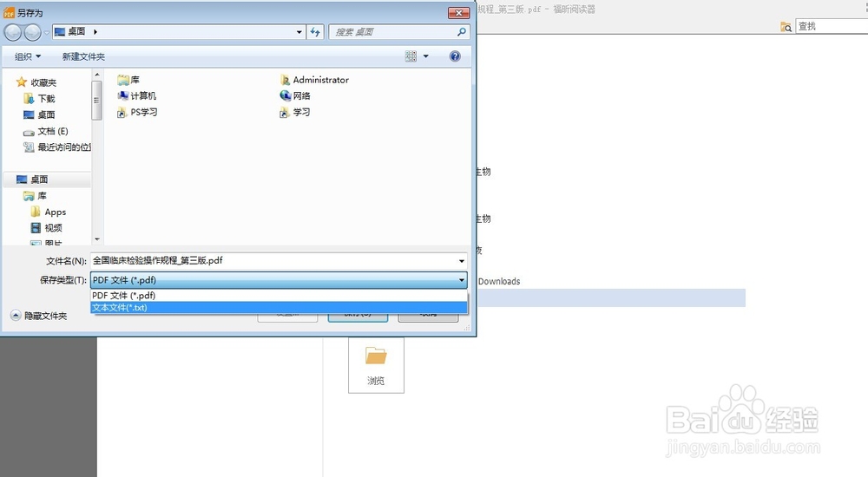The width and height of the screenshot is (868, 477).
Task: Click the 搜索 桌面 search field
Action: point(393,32)
